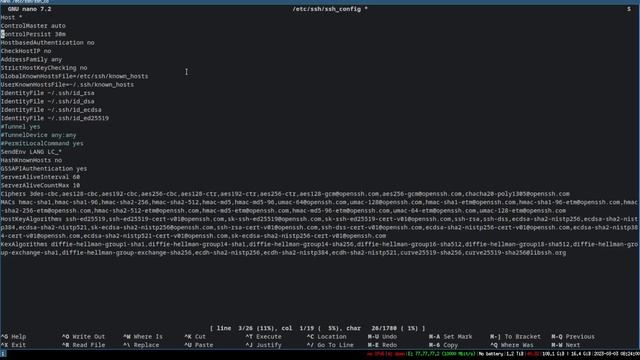The height and width of the screenshot is (360, 640).
Task: Click IdentityFile ~/.ssh/id_dsa line
Action: pos(47,101)
